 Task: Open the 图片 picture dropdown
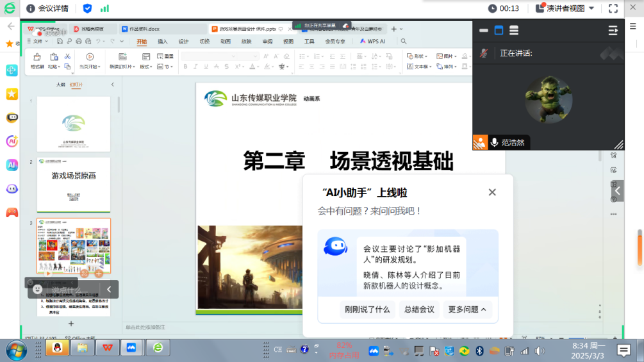pyautogui.click(x=447, y=56)
